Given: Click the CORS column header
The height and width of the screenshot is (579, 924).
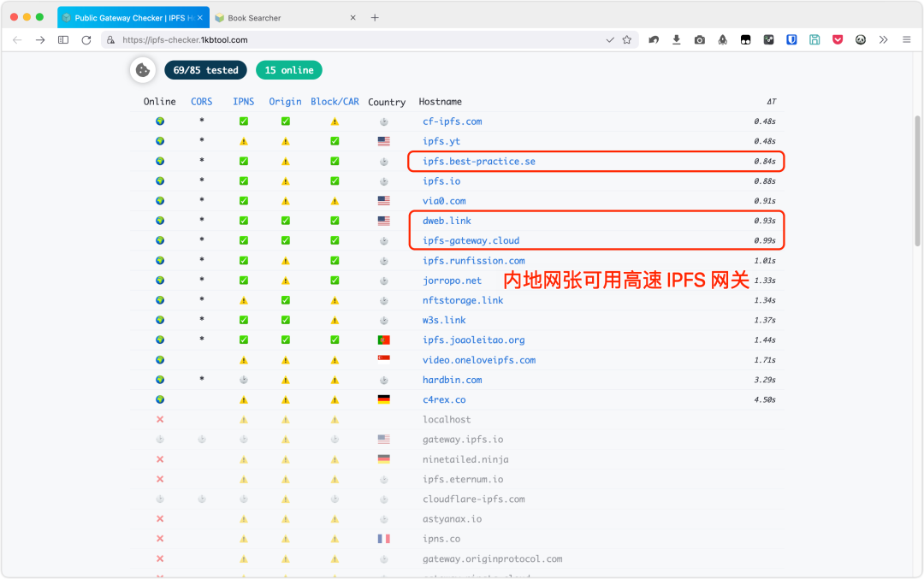Looking at the screenshot, I should coord(202,102).
